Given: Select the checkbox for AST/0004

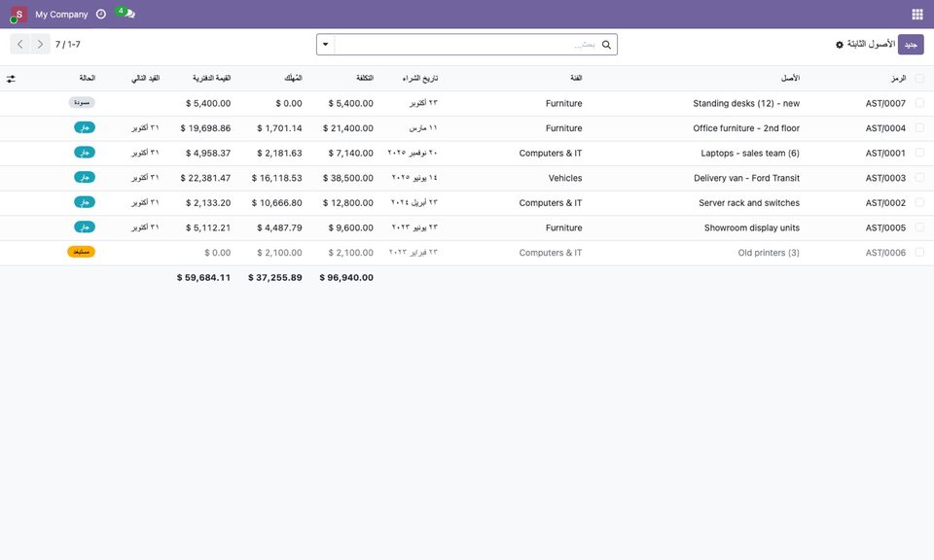Looking at the screenshot, I should (x=919, y=128).
